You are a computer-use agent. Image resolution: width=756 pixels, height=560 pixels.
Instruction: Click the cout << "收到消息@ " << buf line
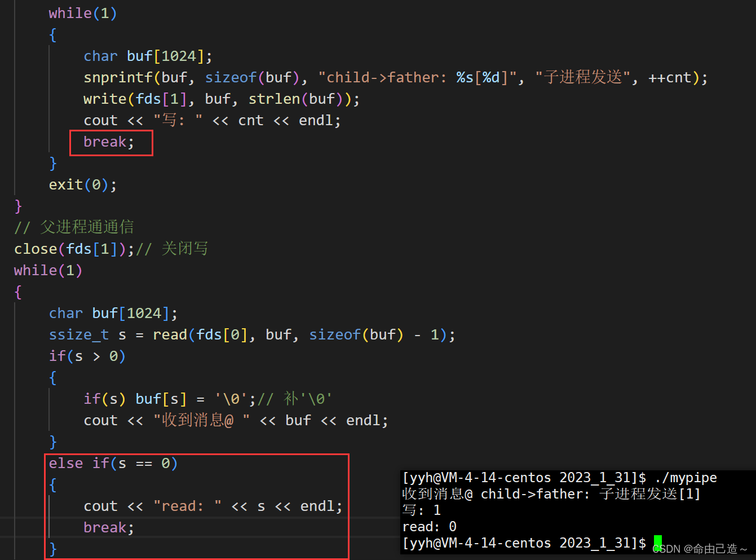[236, 420]
